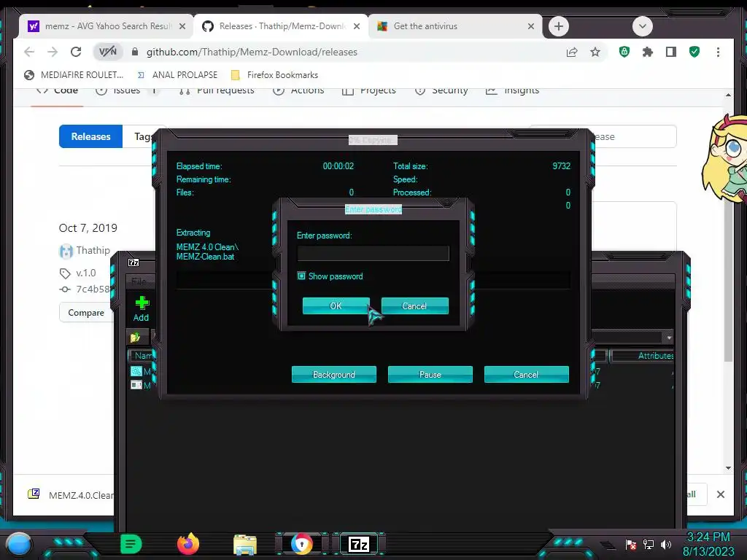Open downloaded MEMZ.4.0.Clean file in bar

(71, 495)
